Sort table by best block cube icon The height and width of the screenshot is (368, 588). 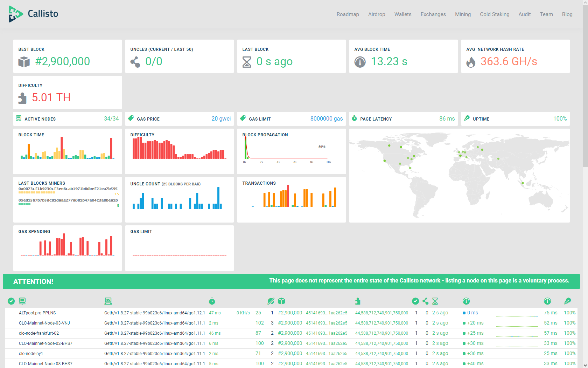pos(281,301)
